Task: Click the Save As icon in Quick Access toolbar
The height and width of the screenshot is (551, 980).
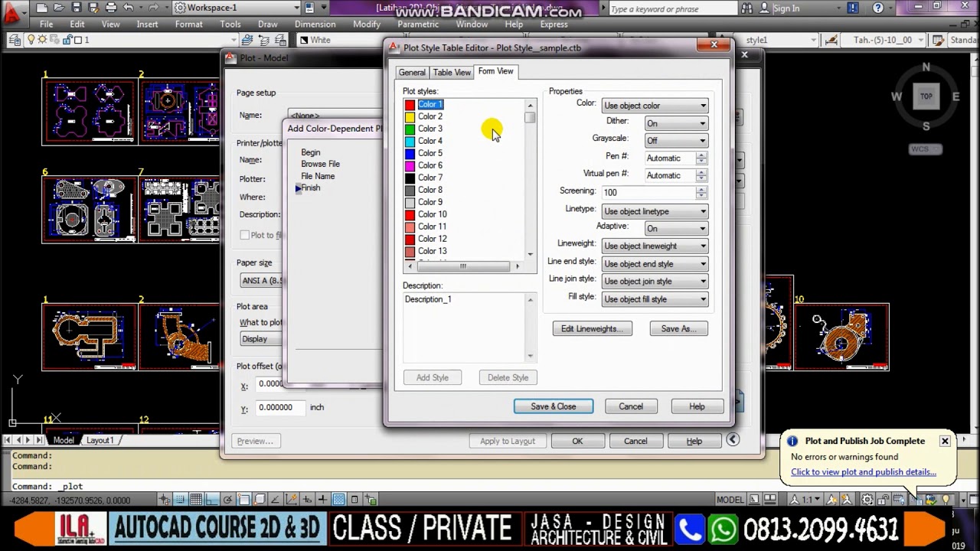Action: (93, 8)
